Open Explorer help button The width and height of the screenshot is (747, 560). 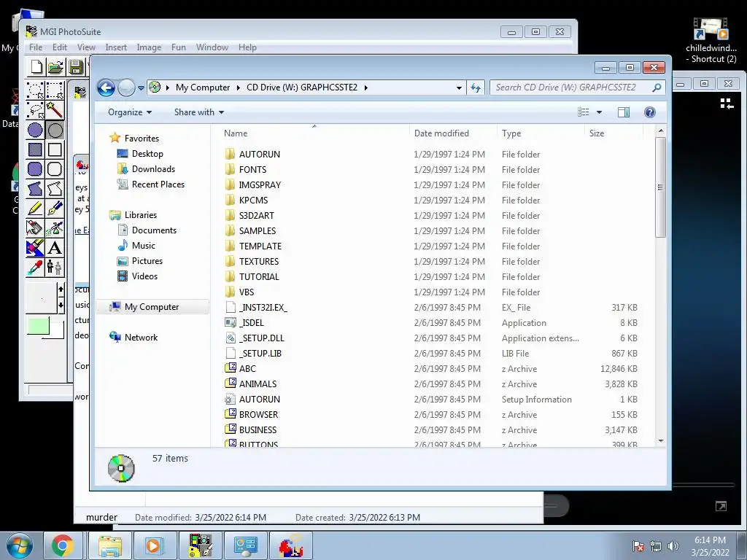click(649, 112)
